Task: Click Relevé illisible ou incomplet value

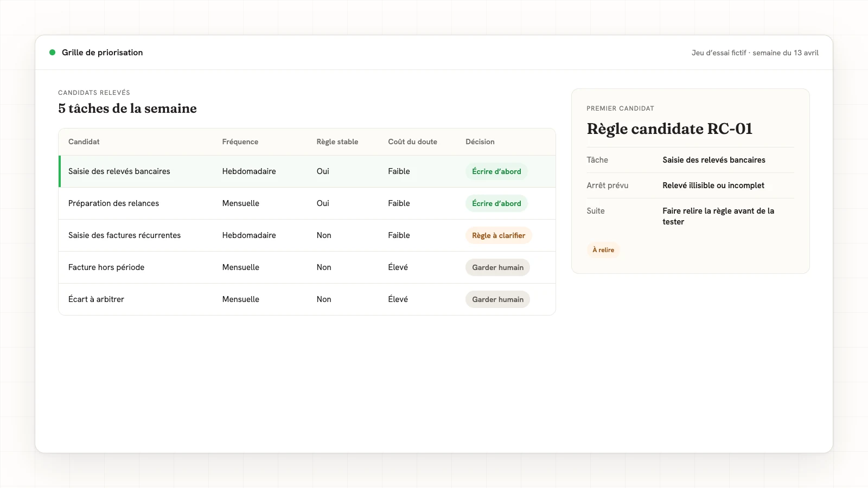Action: [713, 185]
